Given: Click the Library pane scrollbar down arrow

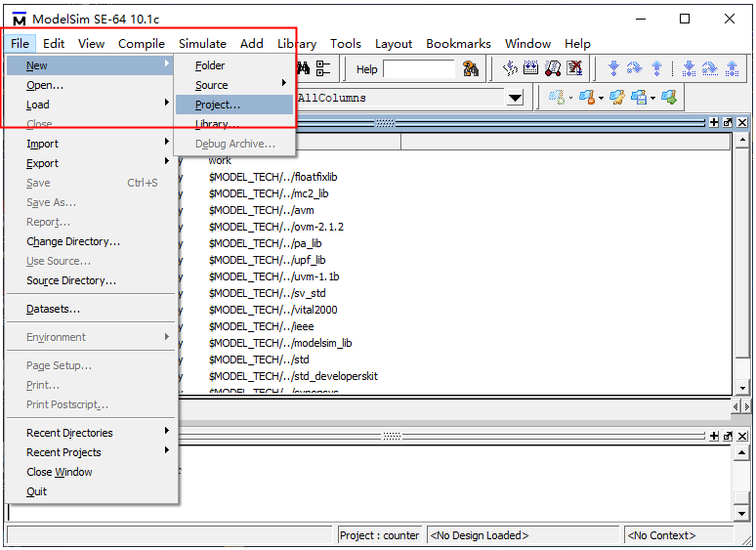Looking at the screenshot, I should [x=743, y=386].
